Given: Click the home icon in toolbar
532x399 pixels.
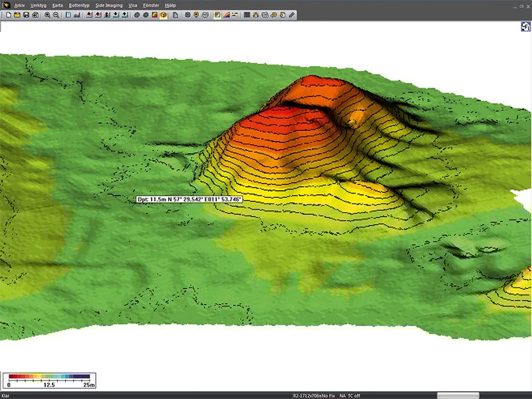Looking at the screenshot, I should pos(256,15).
